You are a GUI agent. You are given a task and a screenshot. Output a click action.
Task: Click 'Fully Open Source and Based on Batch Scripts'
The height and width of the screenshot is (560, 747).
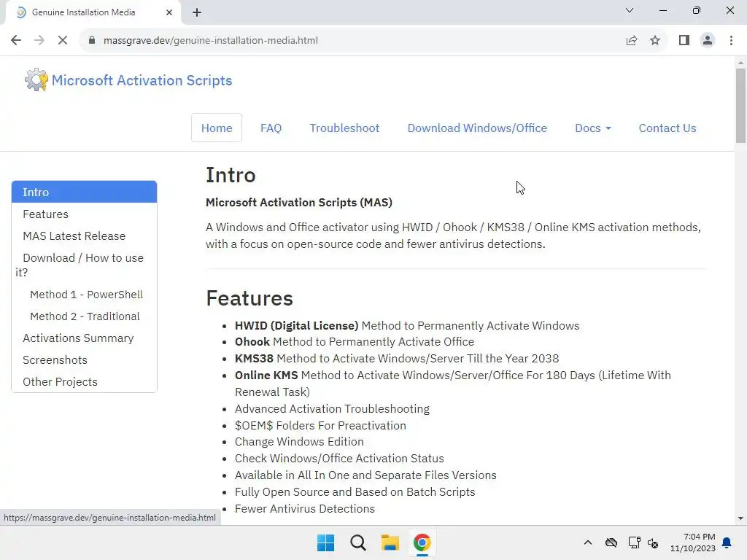coord(355,492)
